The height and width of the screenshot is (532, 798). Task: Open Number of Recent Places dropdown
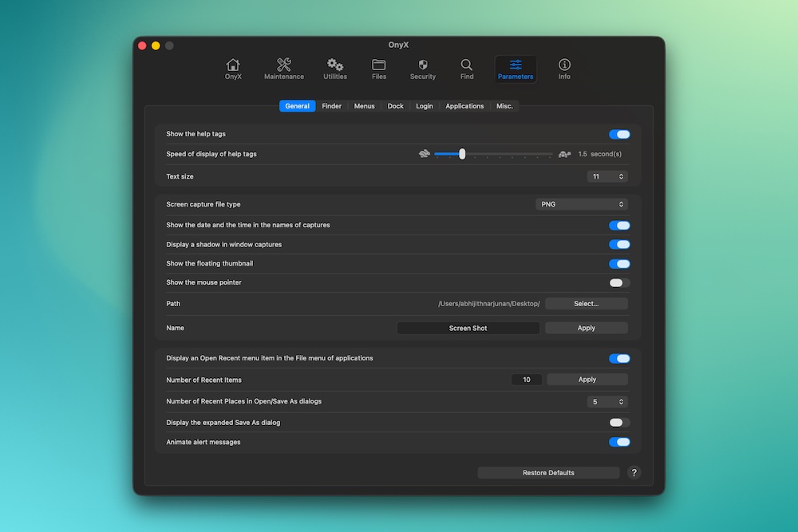(x=607, y=402)
